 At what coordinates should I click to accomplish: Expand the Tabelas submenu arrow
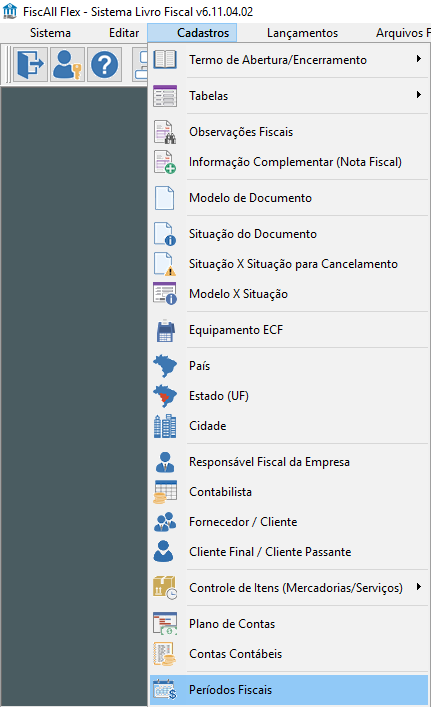[419, 95]
